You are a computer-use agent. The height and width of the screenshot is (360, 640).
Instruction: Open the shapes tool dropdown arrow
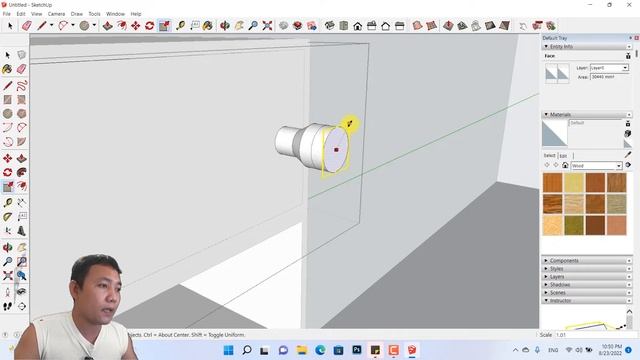pos(94,25)
